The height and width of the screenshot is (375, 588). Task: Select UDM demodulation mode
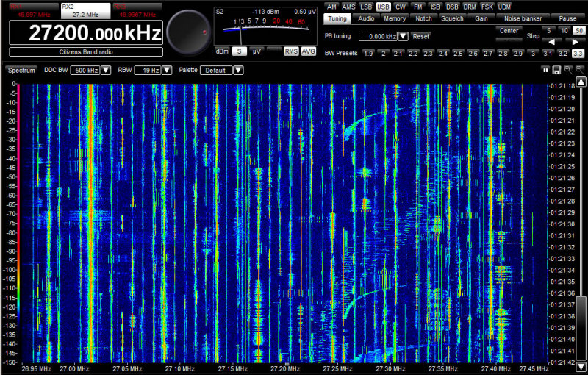[x=504, y=7]
